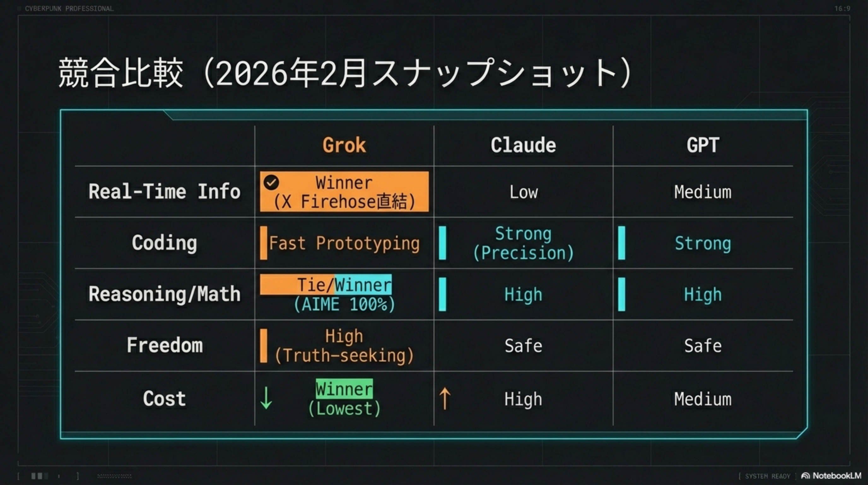Click the orange Winner X Firehose cell
Screen dimensions: 868x485
pos(344,192)
